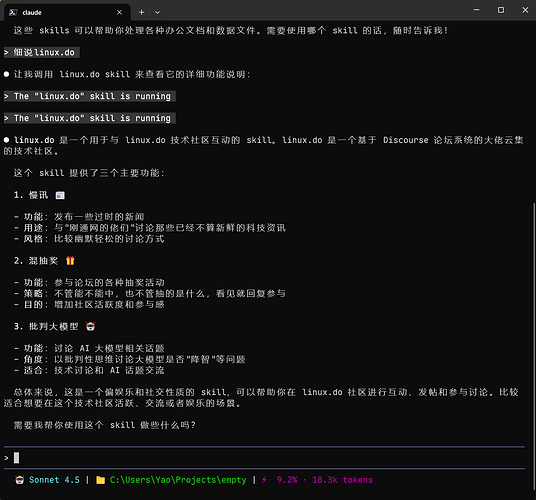The height and width of the screenshot is (500, 536).
Task: Click the first 'linux.do skill is running' line
Action: pyautogui.click(x=90, y=96)
